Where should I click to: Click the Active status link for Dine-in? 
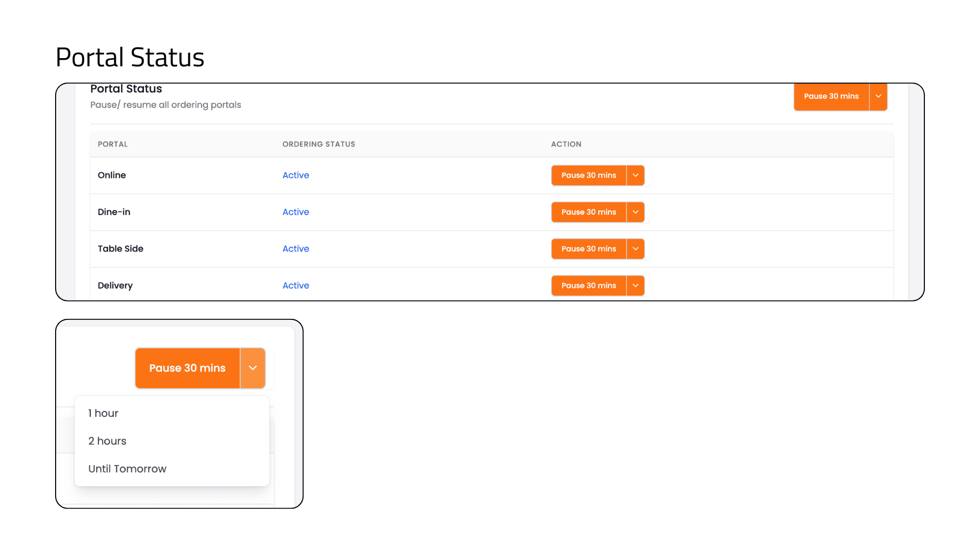[296, 212]
